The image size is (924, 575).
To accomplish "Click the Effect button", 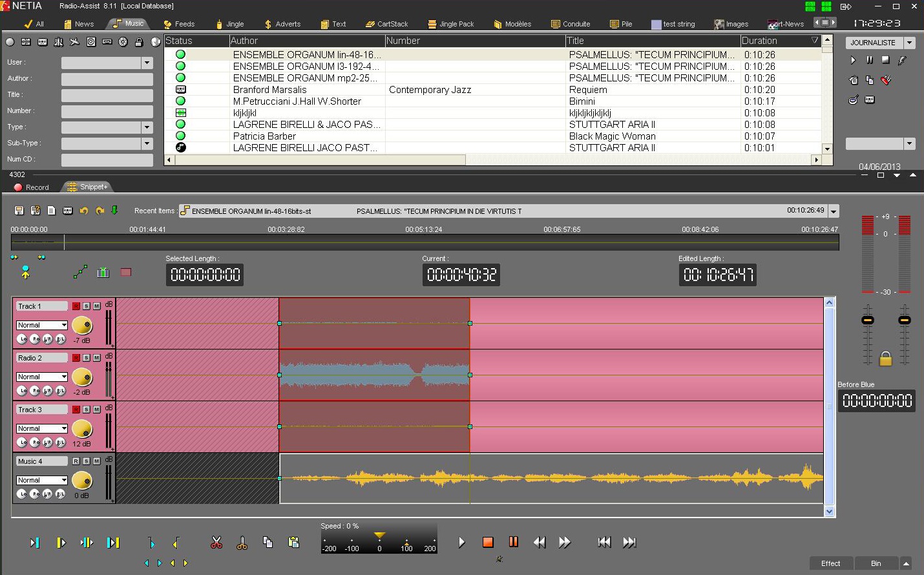I will (x=830, y=563).
